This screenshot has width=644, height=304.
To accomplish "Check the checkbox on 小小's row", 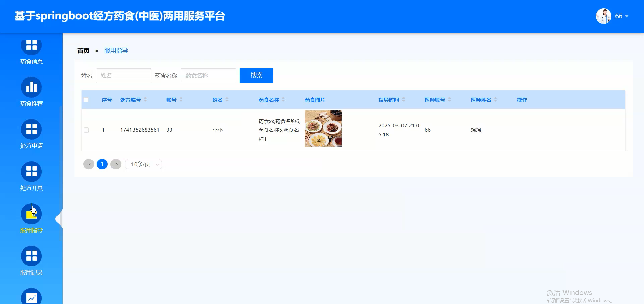I will 86,130.
